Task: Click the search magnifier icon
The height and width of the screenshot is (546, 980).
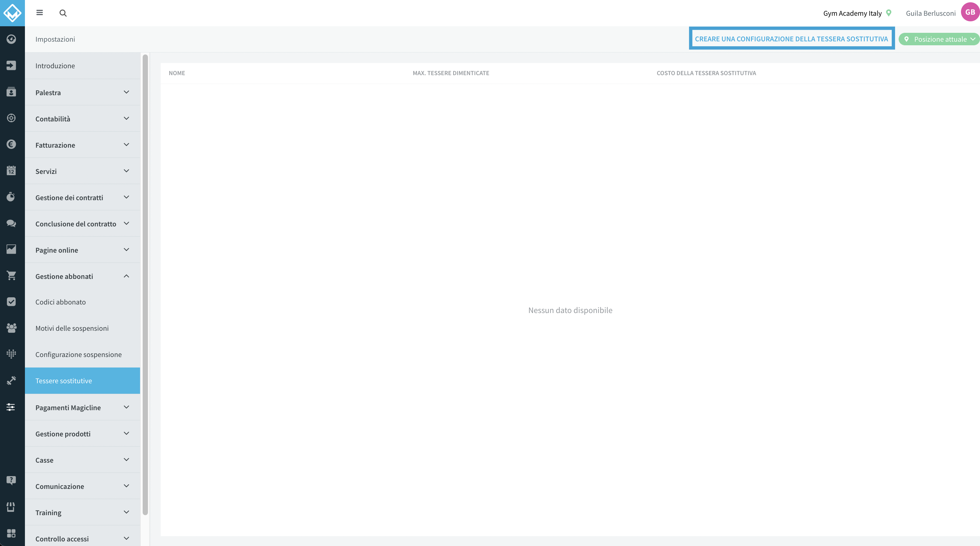Action: 63,13
